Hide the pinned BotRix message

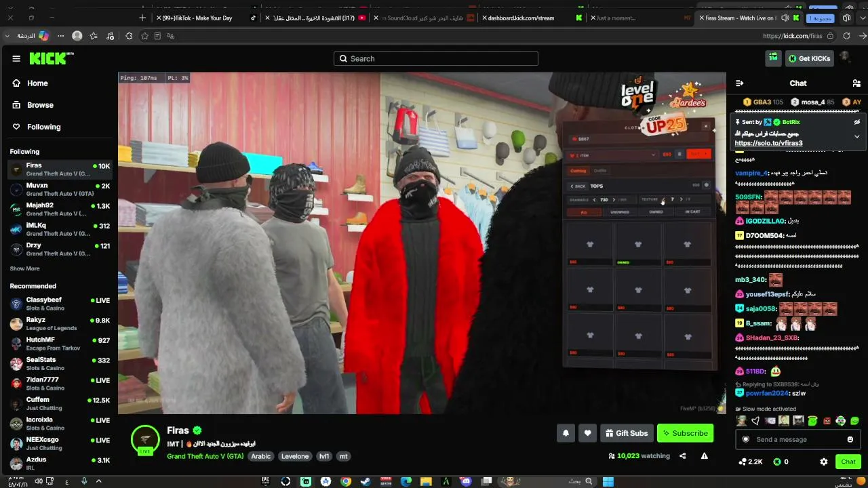pyautogui.click(x=857, y=122)
